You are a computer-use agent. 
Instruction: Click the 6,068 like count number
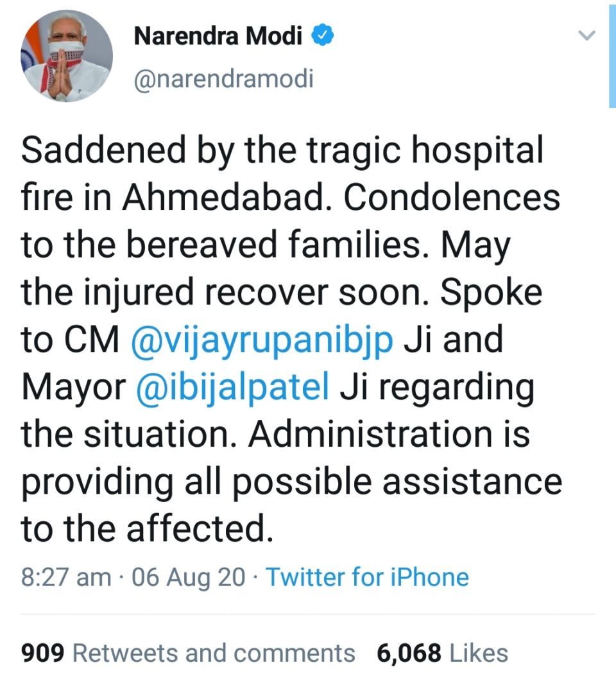coord(409,654)
